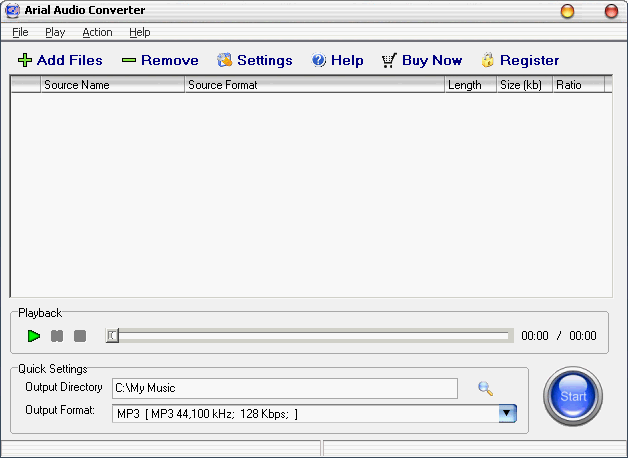628x458 pixels.
Task: Open the Play menu
Action: point(55,32)
